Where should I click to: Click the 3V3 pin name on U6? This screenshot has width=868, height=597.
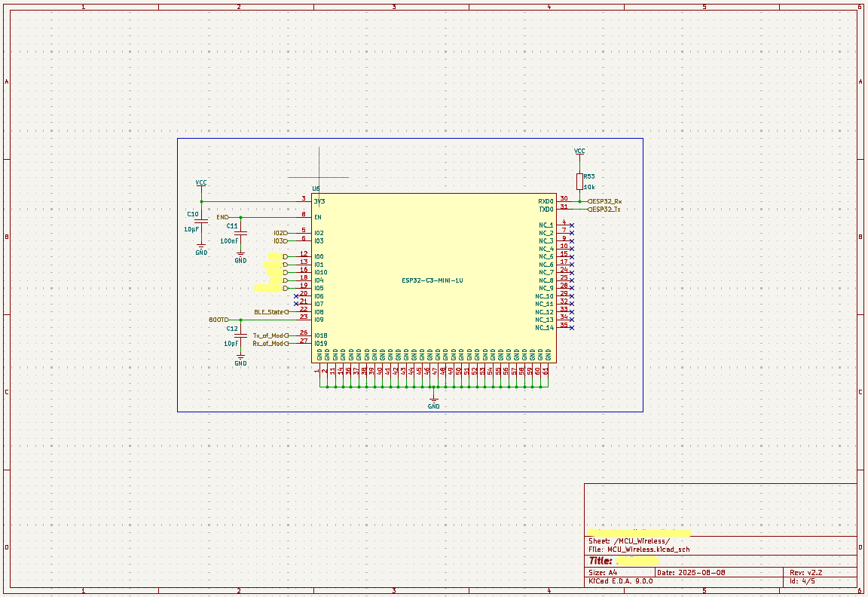pos(319,201)
